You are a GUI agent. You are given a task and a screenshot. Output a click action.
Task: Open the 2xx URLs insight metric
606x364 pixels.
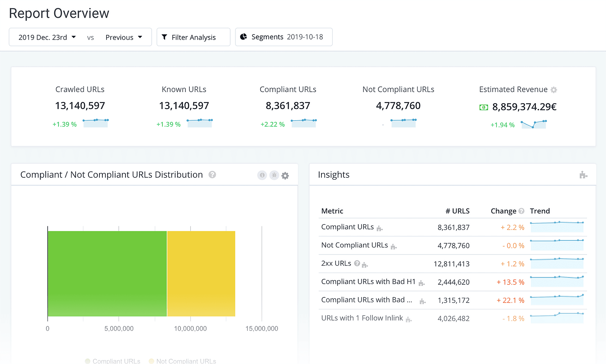click(x=336, y=263)
